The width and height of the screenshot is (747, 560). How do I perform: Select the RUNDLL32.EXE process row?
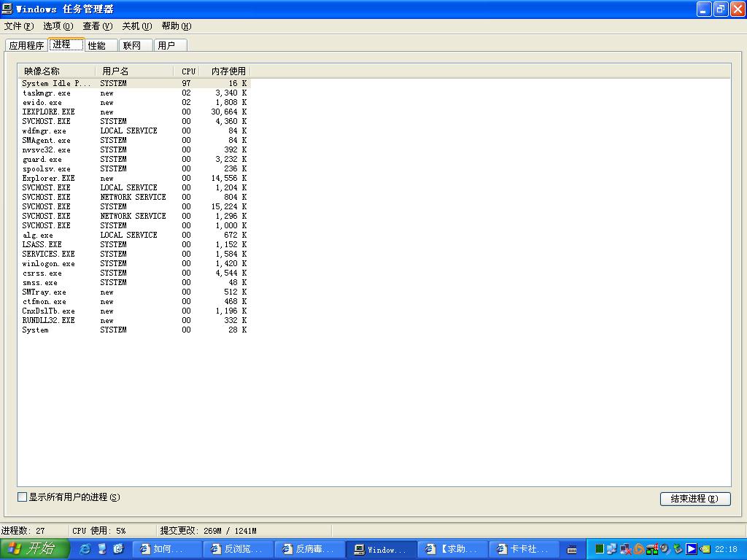(x=134, y=321)
